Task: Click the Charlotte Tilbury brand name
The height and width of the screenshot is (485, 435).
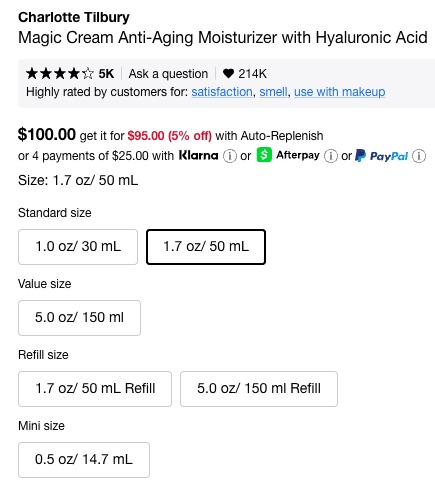Action: [74, 17]
